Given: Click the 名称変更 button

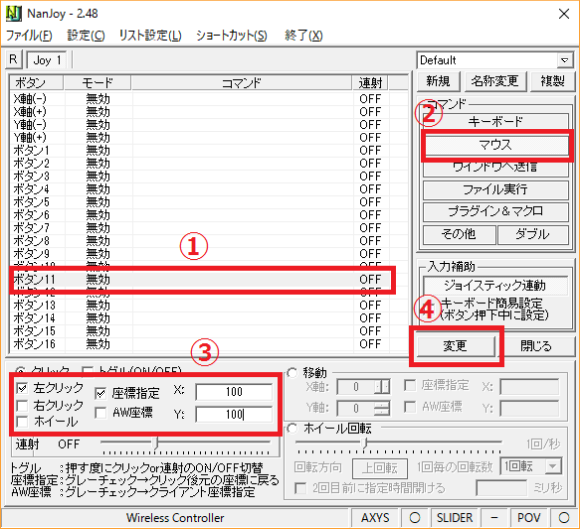Looking at the screenshot, I should pyautogui.click(x=495, y=81).
